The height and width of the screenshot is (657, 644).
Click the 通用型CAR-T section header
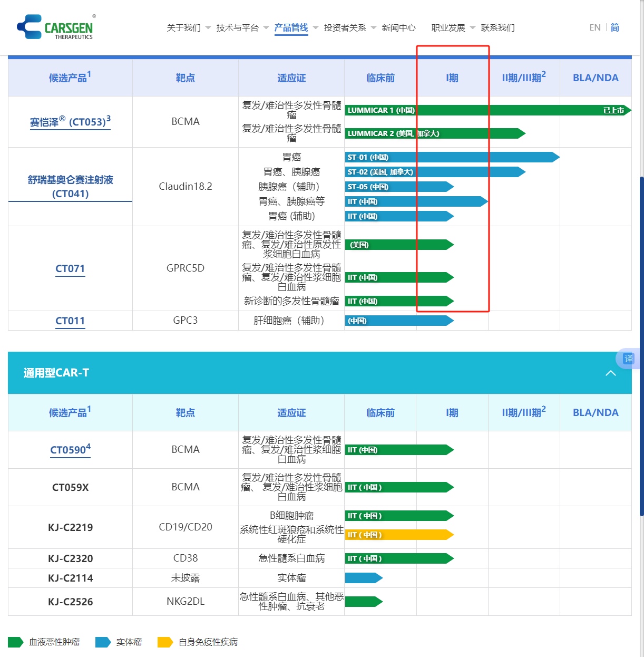[x=320, y=373]
